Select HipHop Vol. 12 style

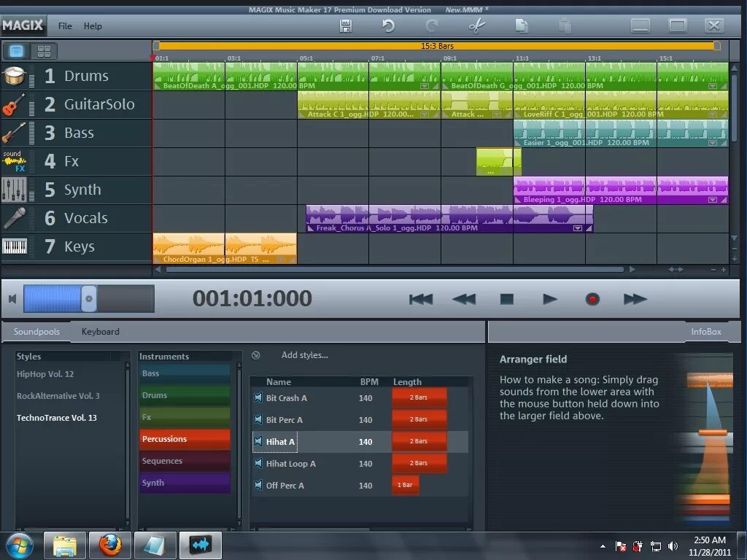[x=45, y=374]
